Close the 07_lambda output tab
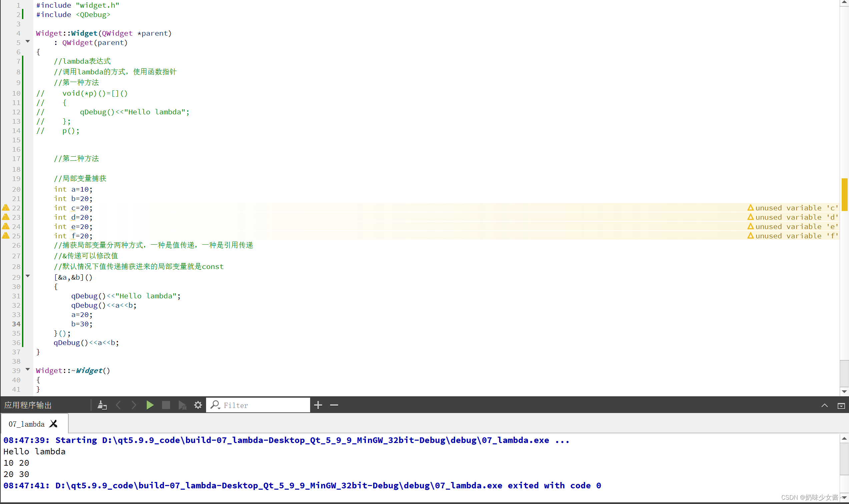 coord(53,424)
